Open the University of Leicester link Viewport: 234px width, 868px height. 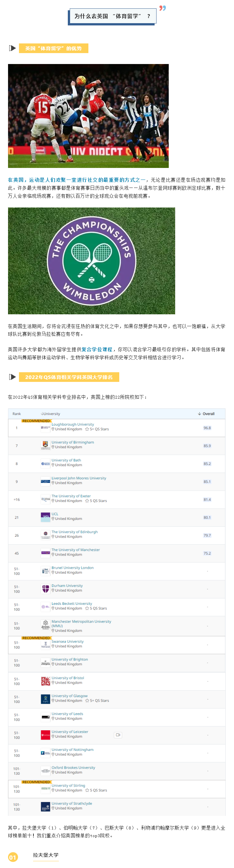(70, 731)
